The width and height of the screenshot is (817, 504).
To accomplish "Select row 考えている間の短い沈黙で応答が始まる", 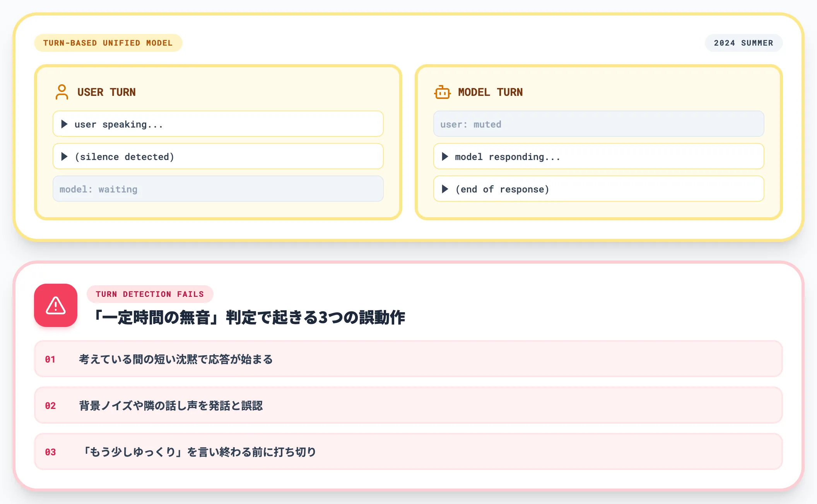I will [x=408, y=359].
